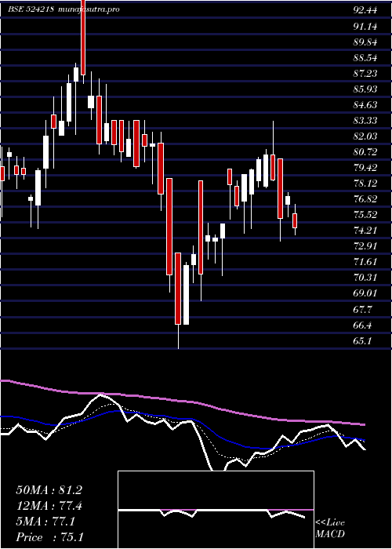Click the 67.7 price axis label

point(362,310)
